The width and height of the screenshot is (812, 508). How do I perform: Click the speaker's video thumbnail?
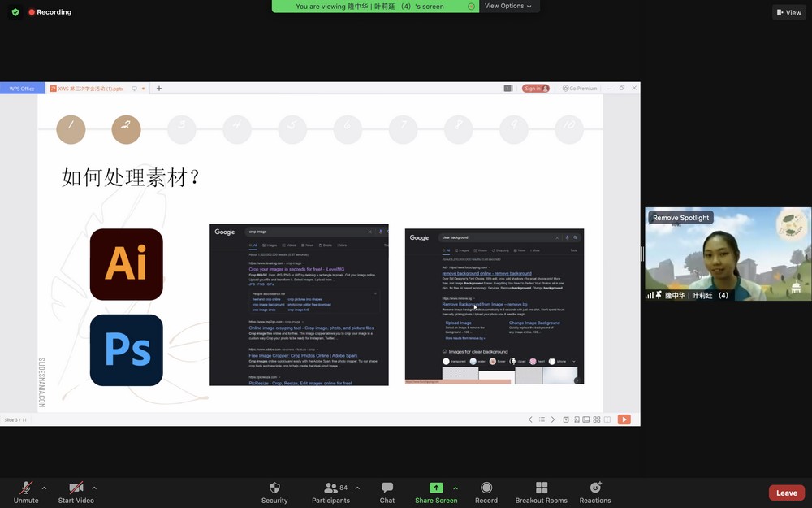coord(728,254)
